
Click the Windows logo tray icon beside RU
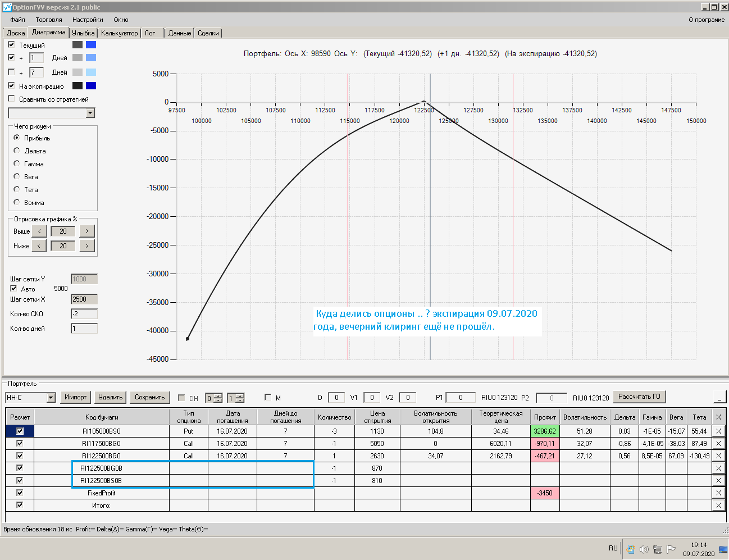[631, 549]
